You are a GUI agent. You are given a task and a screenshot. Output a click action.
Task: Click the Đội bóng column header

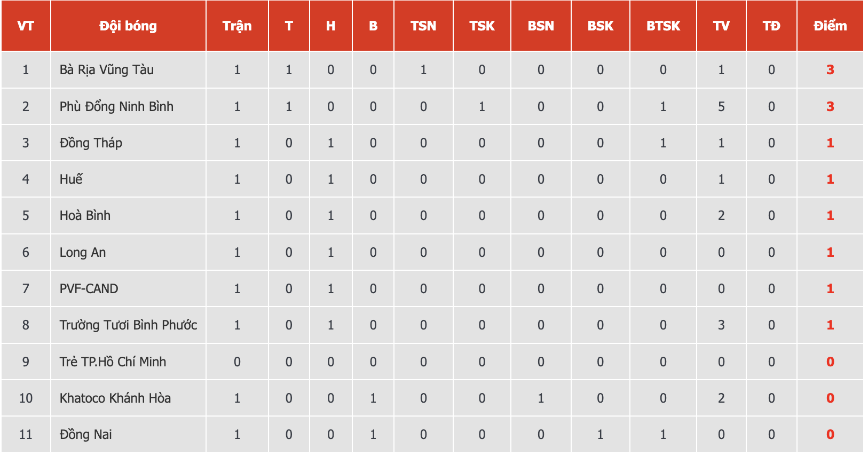[128, 26]
